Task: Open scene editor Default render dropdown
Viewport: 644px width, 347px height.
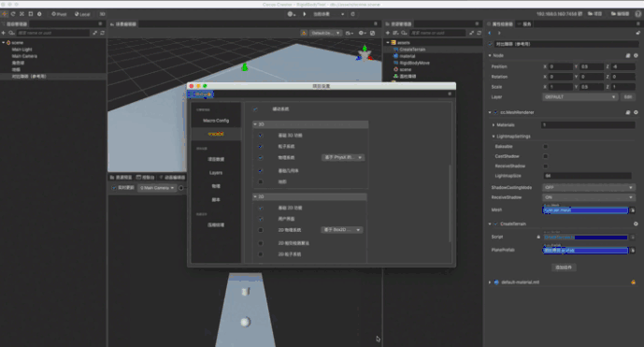Action: click(325, 33)
